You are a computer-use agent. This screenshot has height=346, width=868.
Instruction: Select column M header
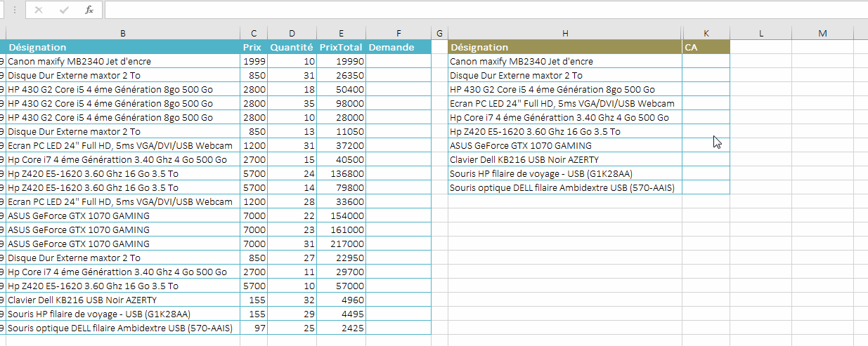pos(823,33)
